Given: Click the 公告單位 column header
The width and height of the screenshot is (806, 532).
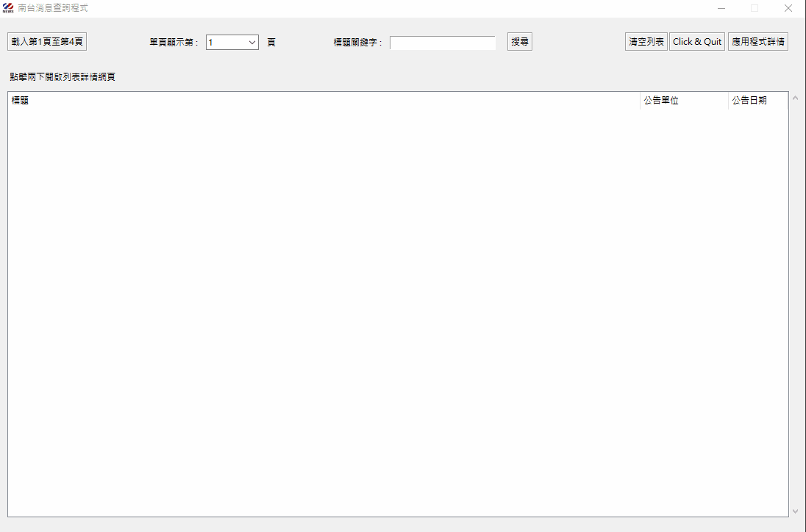Looking at the screenshot, I should [683, 101].
